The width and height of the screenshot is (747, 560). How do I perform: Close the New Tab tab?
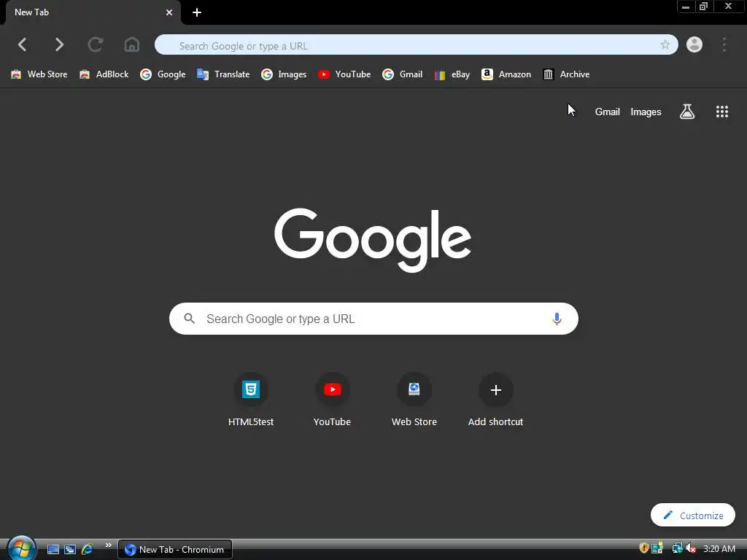point(169,13)
